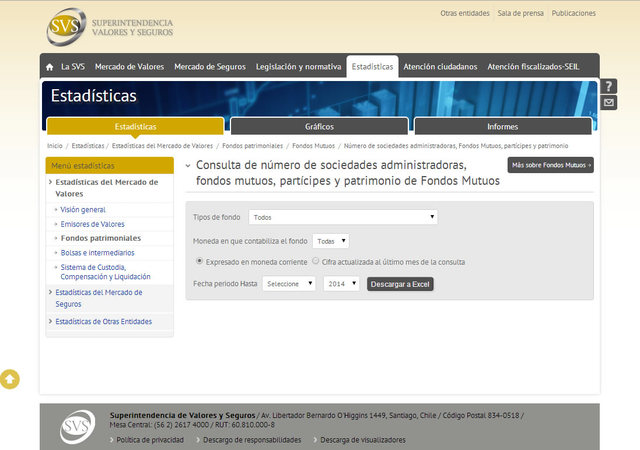Select Cifra actualizada al último mes radio
Viewport: 640px width, 450px height.
click(316, 261)
